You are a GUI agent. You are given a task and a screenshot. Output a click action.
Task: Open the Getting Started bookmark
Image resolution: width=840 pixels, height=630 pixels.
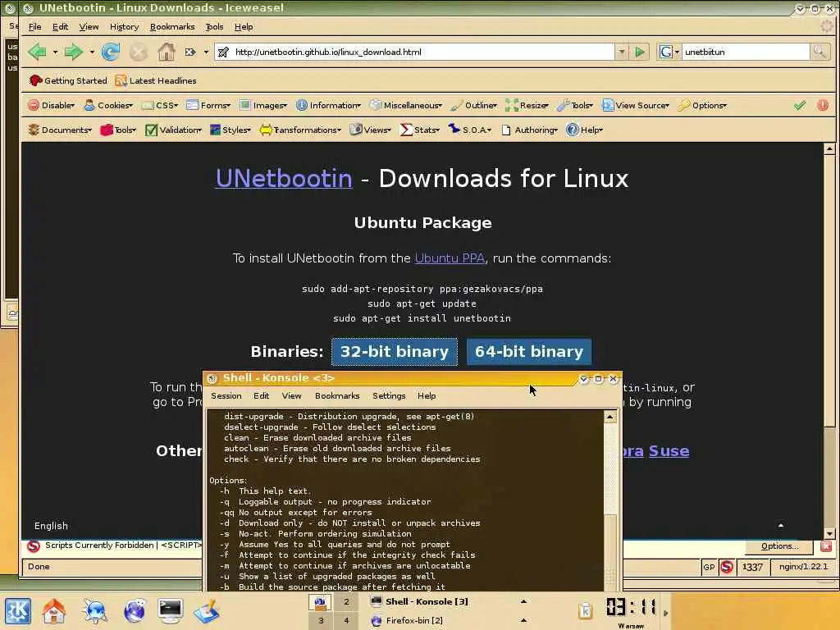pos(68,80)
